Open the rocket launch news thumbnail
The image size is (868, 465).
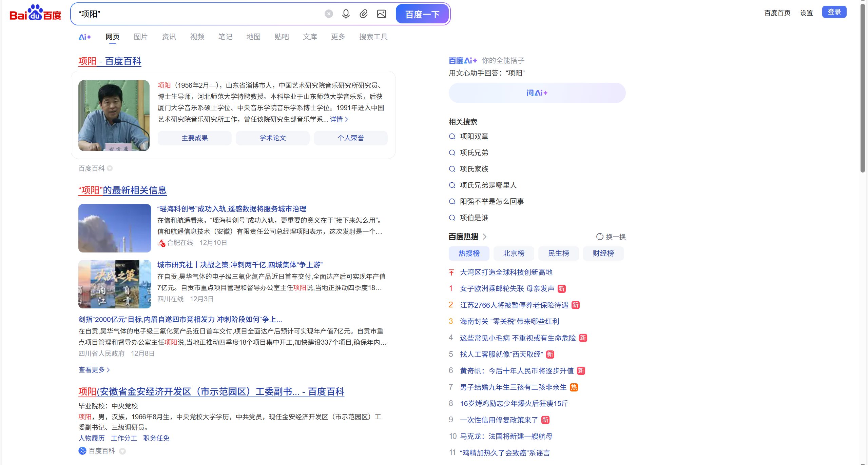tap(115, 228)
